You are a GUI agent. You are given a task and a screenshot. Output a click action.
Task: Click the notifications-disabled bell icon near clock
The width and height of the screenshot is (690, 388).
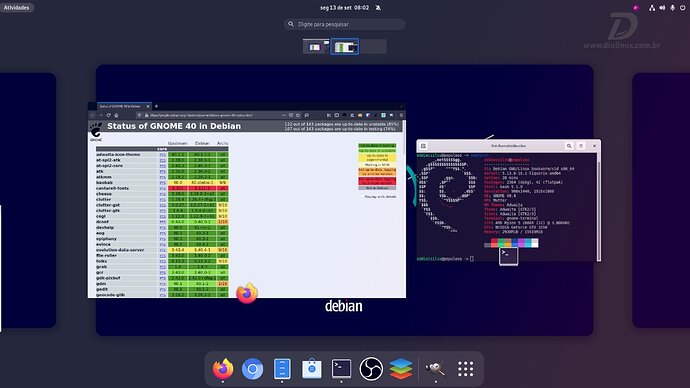click(378, 7)
